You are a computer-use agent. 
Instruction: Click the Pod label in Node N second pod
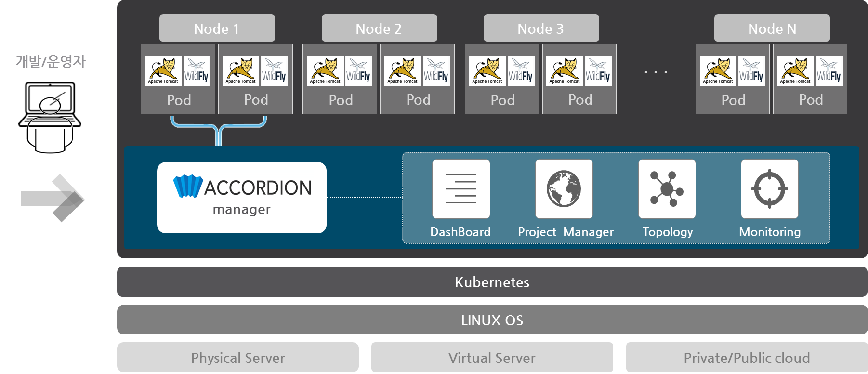811,100
